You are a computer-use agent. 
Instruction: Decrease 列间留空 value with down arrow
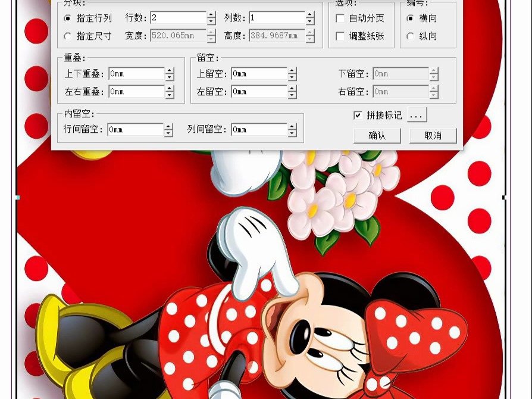[x=292, y=133]
